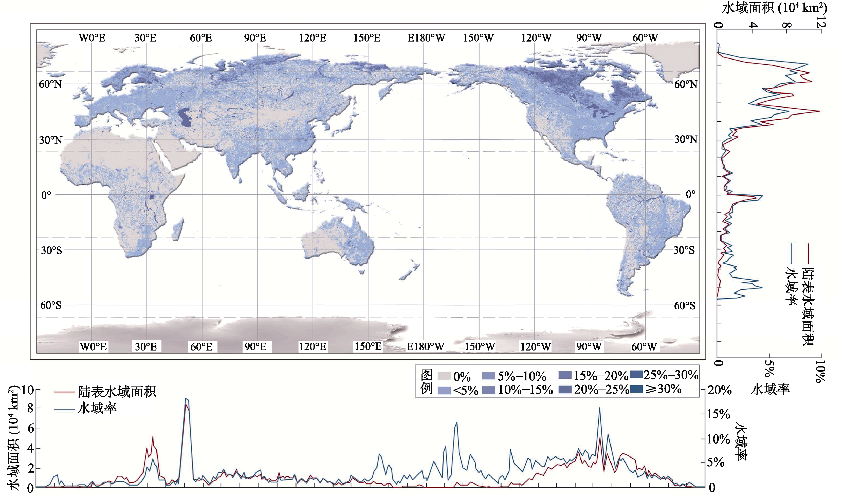Viewport: 843px width, 504px height.
Task: Click the 20% tick on bottom chart's right axis
Action: (x=720, y=390)
